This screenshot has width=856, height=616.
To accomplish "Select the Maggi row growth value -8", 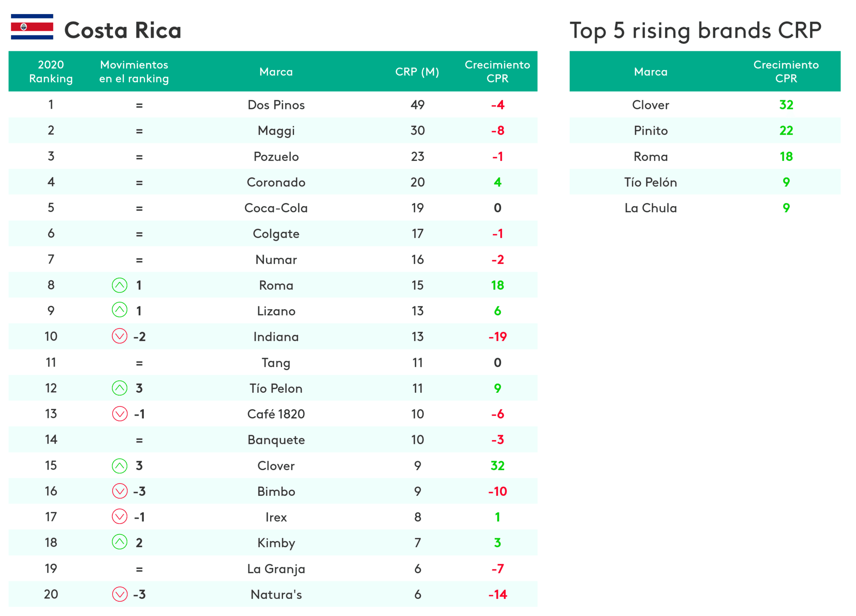I will click(497, 130).
